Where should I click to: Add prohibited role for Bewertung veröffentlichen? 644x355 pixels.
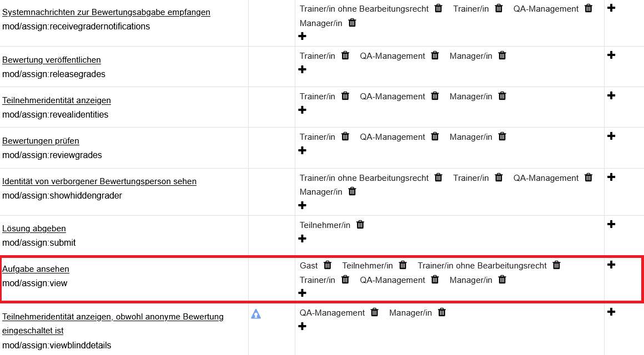[x=611, y=55]
